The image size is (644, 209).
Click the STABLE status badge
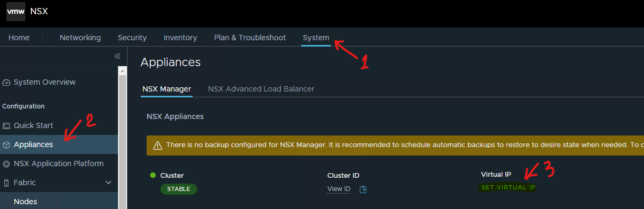click(x=179, y=189)
